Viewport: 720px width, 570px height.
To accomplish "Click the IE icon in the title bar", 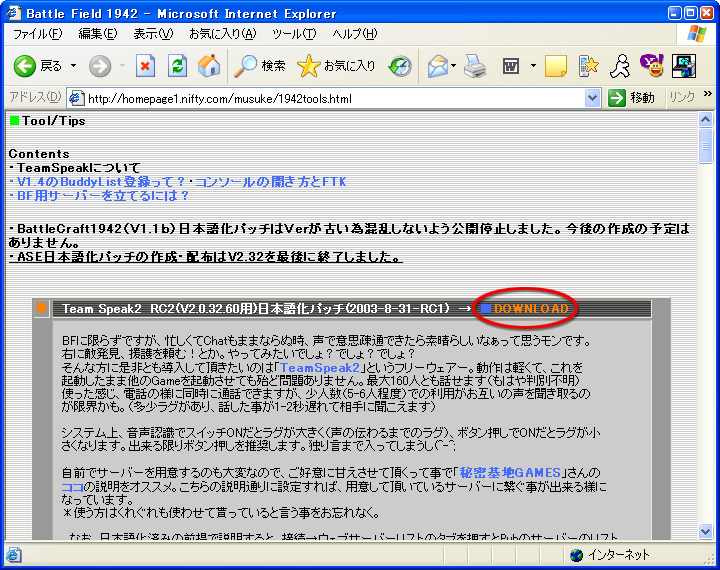I will tap(13, 13).
